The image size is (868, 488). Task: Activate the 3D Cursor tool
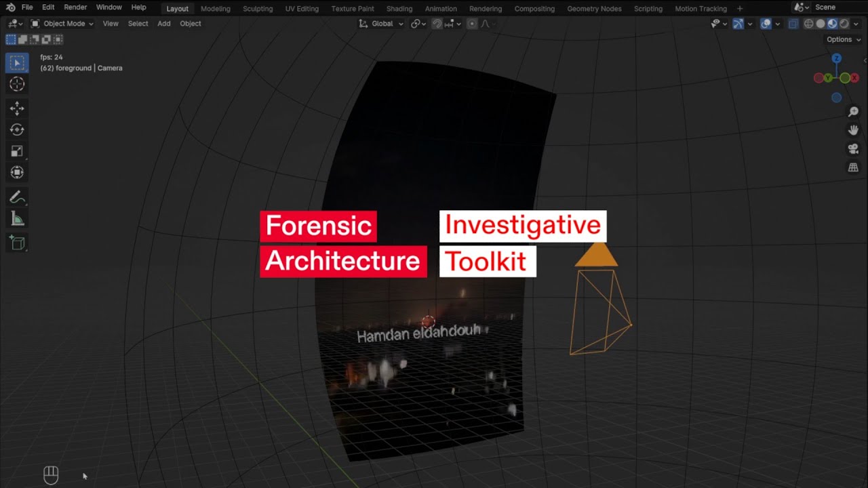coord(17,84)
